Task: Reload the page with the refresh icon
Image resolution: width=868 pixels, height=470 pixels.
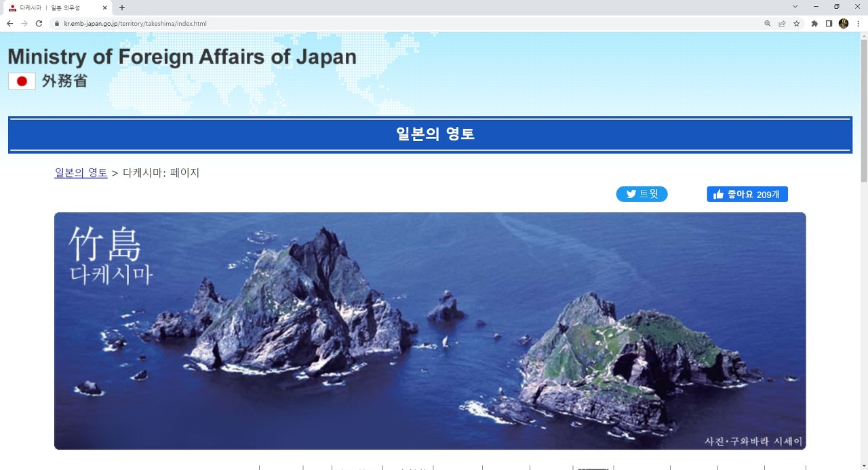Action: (39, 23)
